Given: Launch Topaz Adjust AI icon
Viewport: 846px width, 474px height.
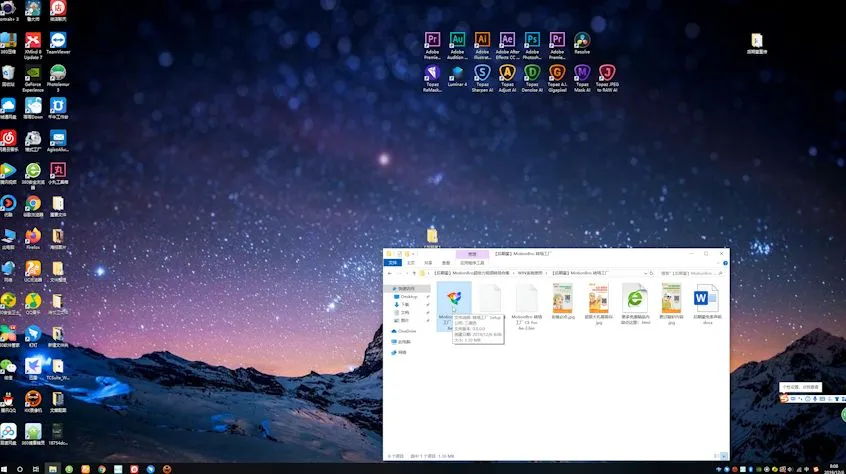Looking at the screenshot, I should (507, 78).
